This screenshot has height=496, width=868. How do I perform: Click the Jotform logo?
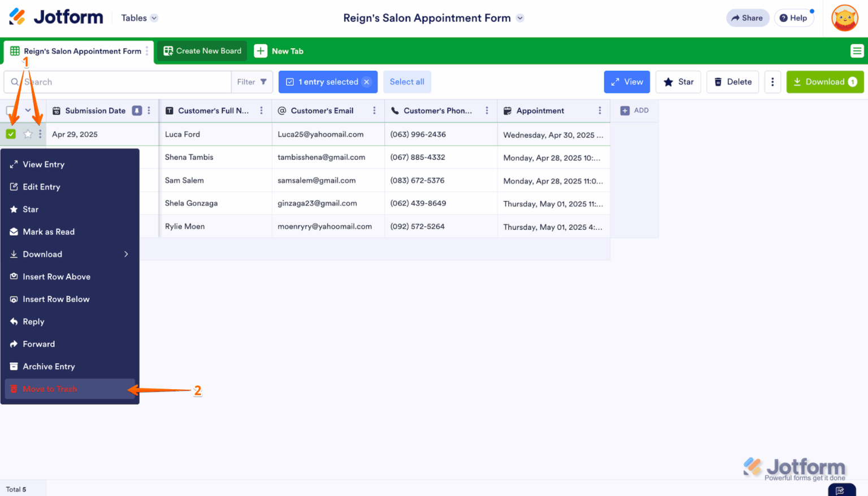click(x=55, y=16)
